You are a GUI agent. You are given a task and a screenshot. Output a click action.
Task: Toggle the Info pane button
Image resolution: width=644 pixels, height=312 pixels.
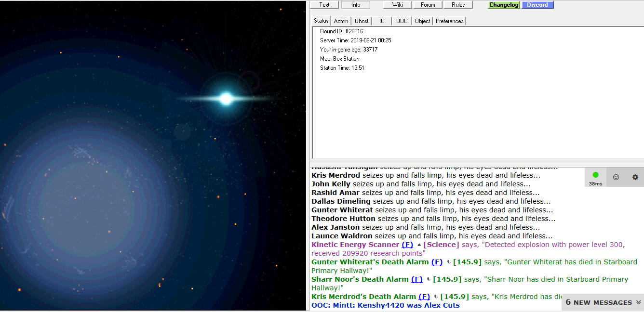tap(356, 5)
